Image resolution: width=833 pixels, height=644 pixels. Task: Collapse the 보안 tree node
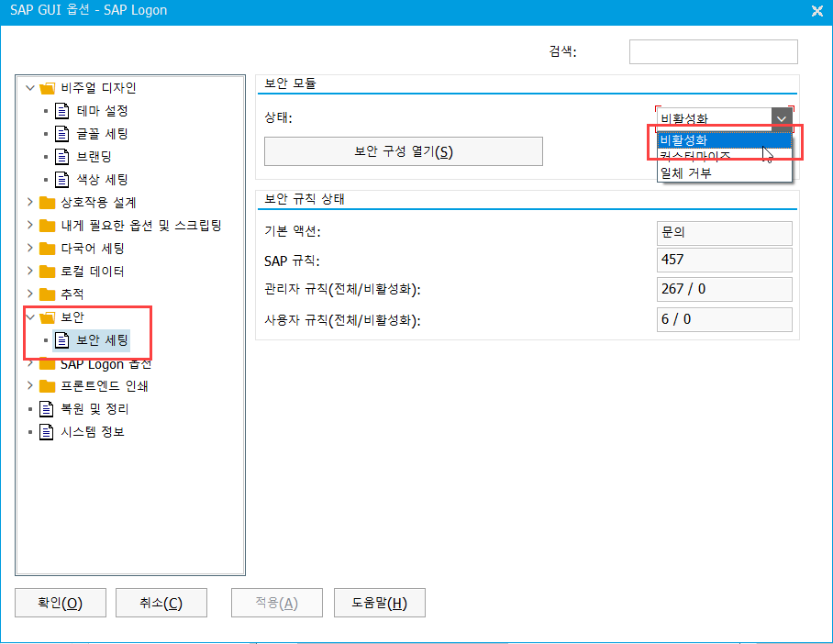(x=30, y=317)
